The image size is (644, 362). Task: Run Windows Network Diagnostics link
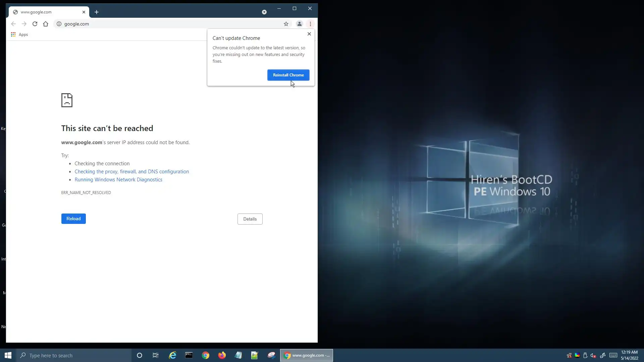coord(118,180)
